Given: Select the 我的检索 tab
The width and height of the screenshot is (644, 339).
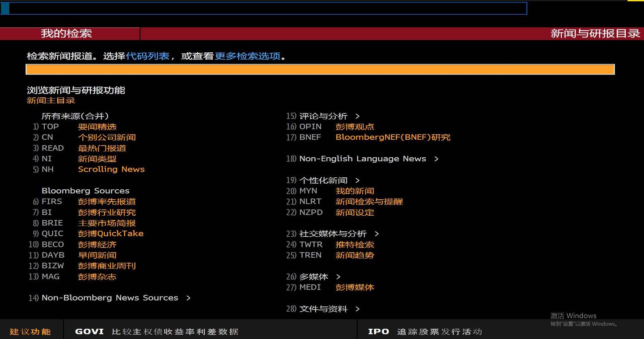Looking at the screenshot, I should 66,33.
